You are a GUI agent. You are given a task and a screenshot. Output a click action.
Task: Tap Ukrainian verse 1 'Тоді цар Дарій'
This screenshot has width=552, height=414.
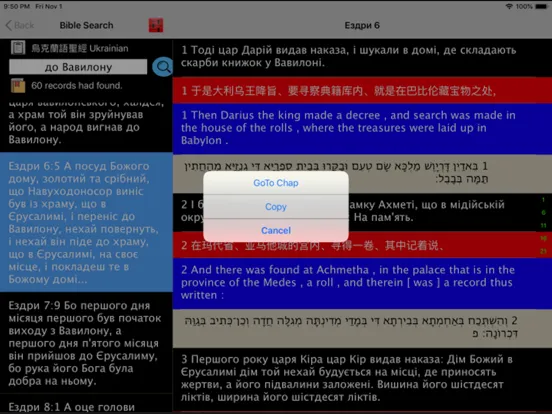362,57
